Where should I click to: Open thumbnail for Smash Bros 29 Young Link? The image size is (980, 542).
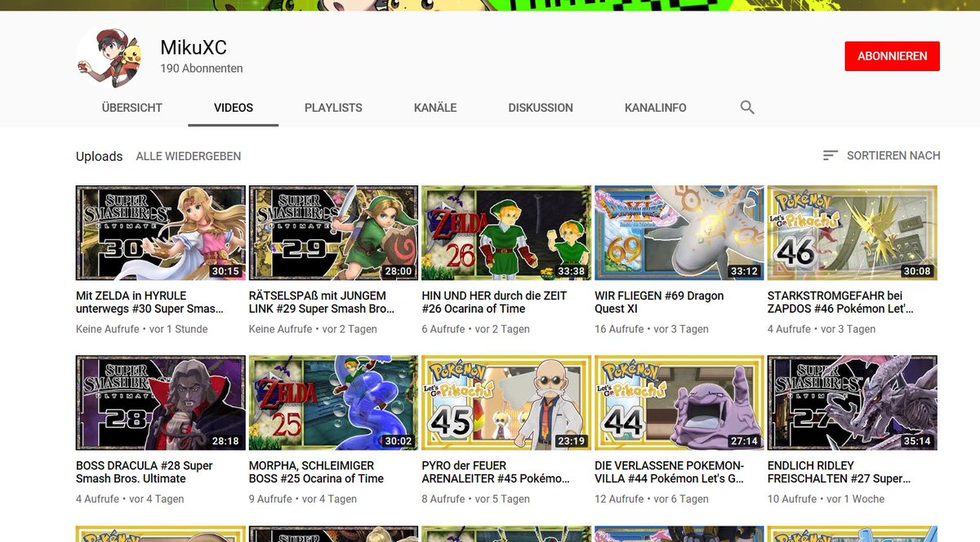[x=333, y=233]
